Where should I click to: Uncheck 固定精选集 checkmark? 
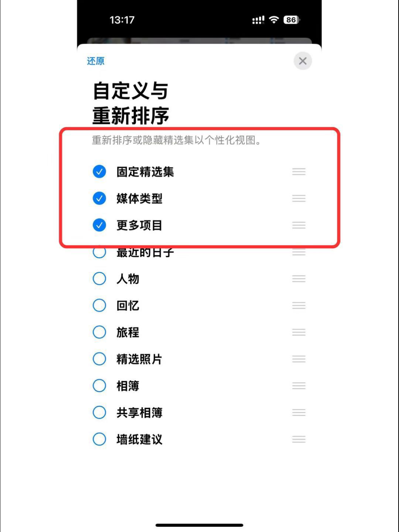point(99,172)
